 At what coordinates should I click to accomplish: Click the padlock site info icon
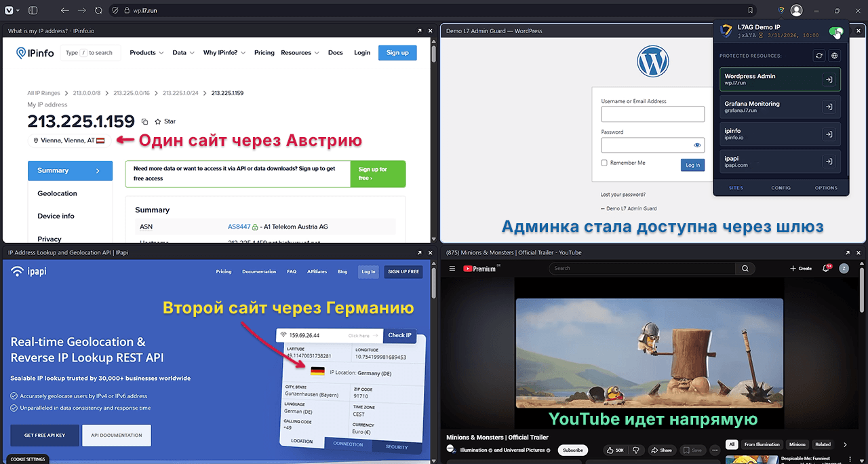tap(127, 10)
